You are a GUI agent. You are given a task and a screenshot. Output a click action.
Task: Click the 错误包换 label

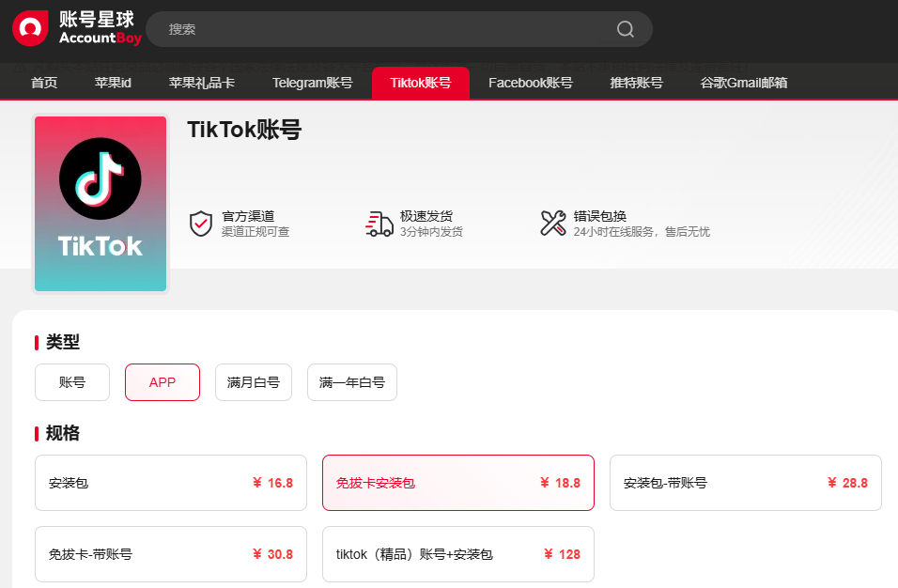(x=599, y=216)
